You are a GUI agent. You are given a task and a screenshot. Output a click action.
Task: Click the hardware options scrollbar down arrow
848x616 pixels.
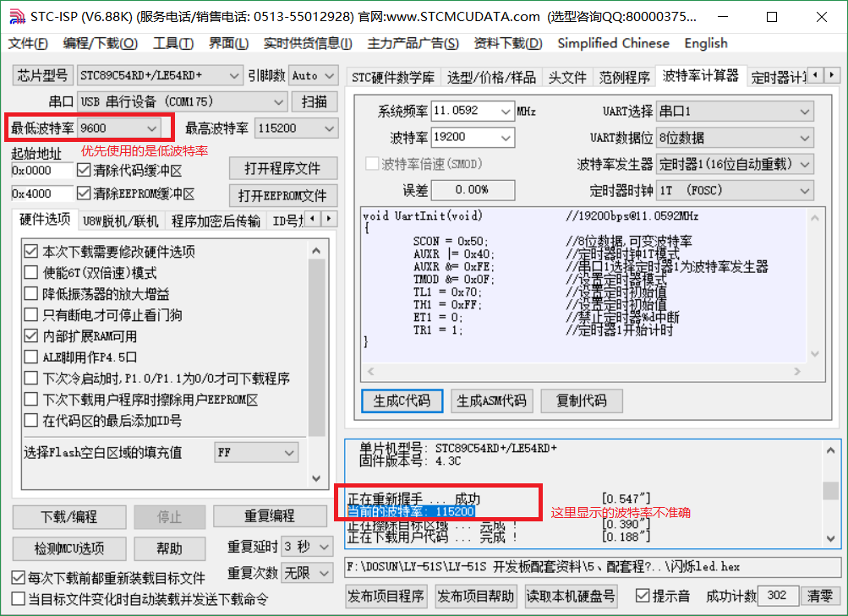(316, 478)
